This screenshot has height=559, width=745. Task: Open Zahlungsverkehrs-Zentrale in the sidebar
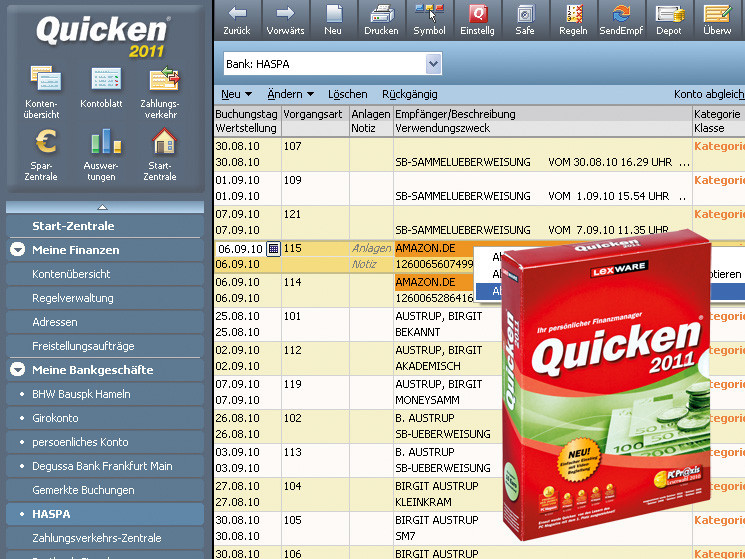105,538
